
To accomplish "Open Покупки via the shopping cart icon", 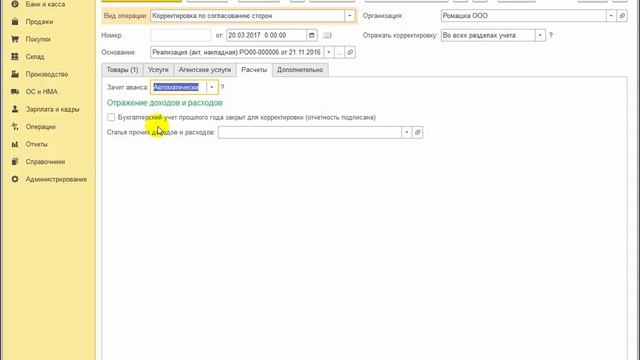I will [15, 39].
